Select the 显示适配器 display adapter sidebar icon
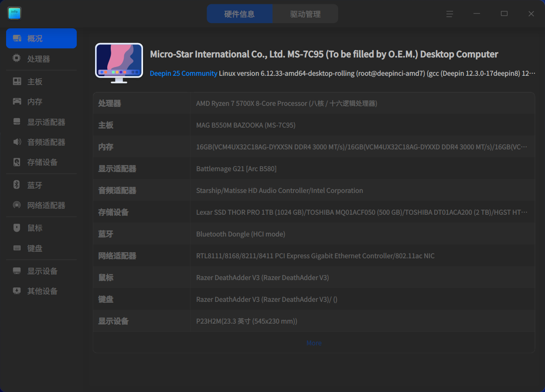This screenshot has width=545, height=392. coord(17,122)
